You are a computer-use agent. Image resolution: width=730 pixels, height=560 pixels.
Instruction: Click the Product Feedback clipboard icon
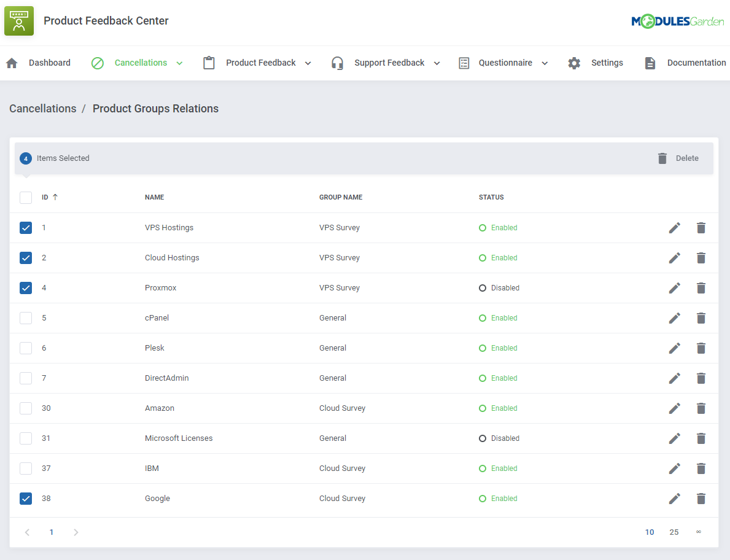[209, 63]
